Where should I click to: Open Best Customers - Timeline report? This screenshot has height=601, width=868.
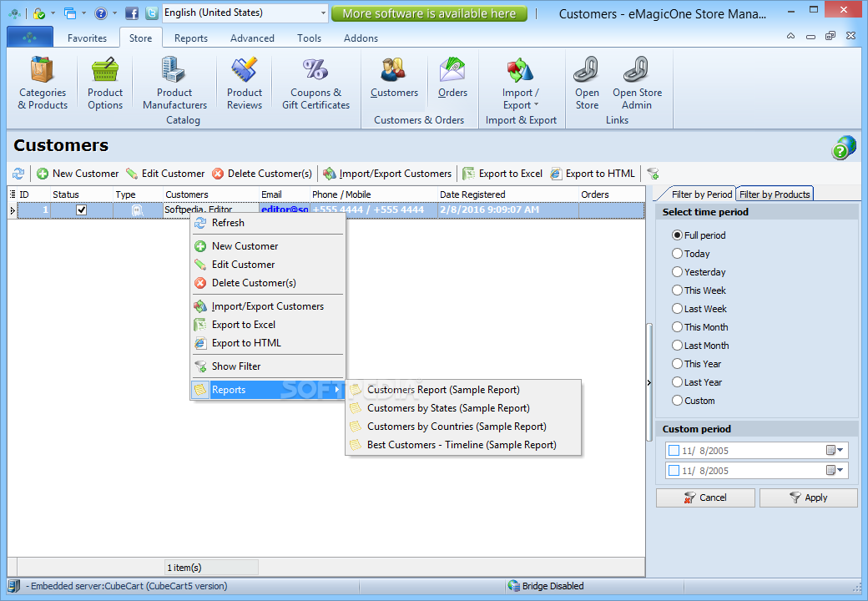(463, 445)
